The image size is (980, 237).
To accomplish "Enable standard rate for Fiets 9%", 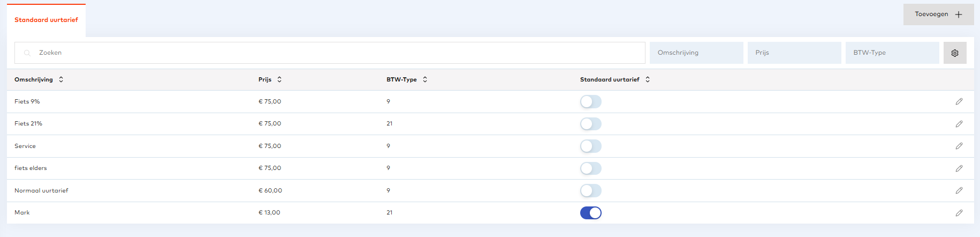I will pyautogui.click(x=591, y=102).
